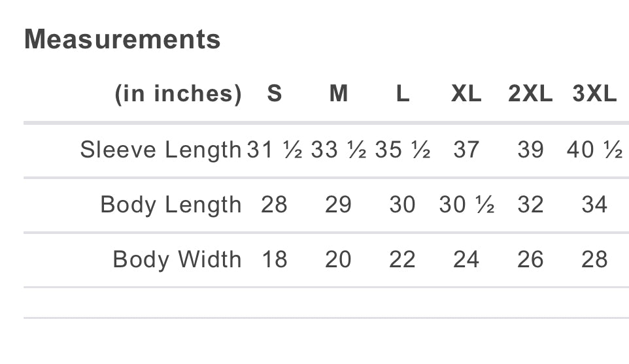The height and width of the screenshot is (364, 629).
Task: Click the 18 body width for S
Action: tap(275, 259)
